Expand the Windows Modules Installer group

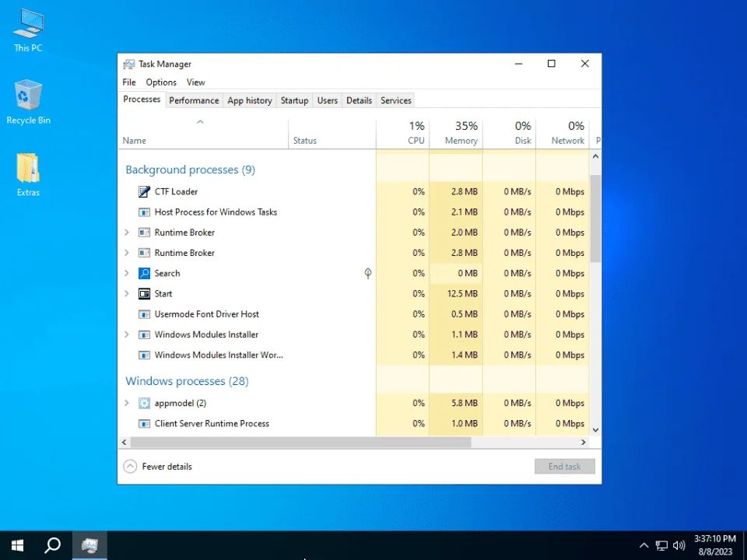click(x=127, y=334)
